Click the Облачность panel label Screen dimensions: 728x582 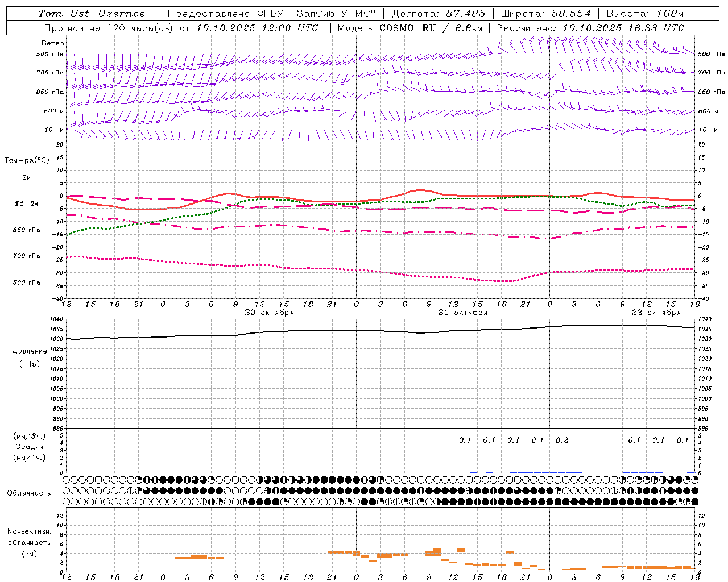click(x=29, y=493)
